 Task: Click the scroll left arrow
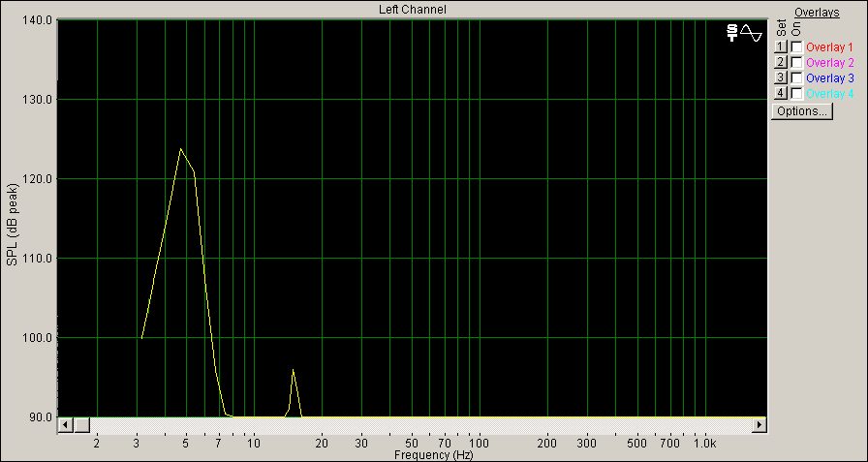[x=65, y=425]
